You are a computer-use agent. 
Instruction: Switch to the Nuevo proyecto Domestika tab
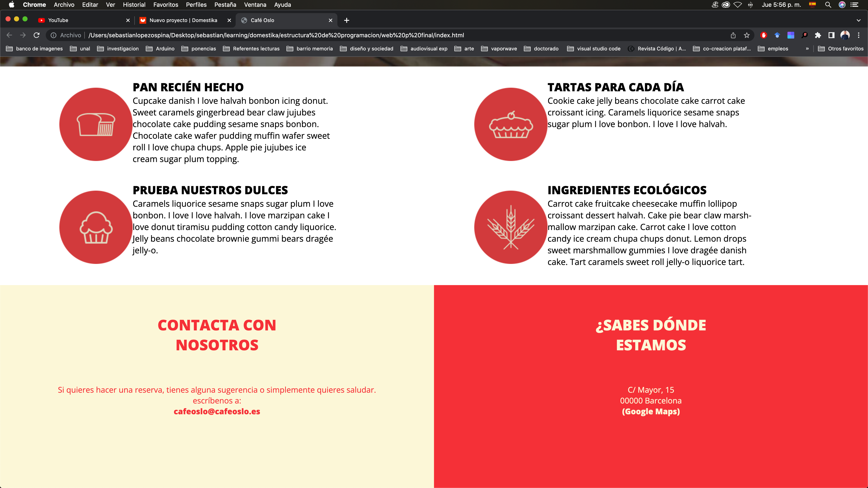[183, 20]
